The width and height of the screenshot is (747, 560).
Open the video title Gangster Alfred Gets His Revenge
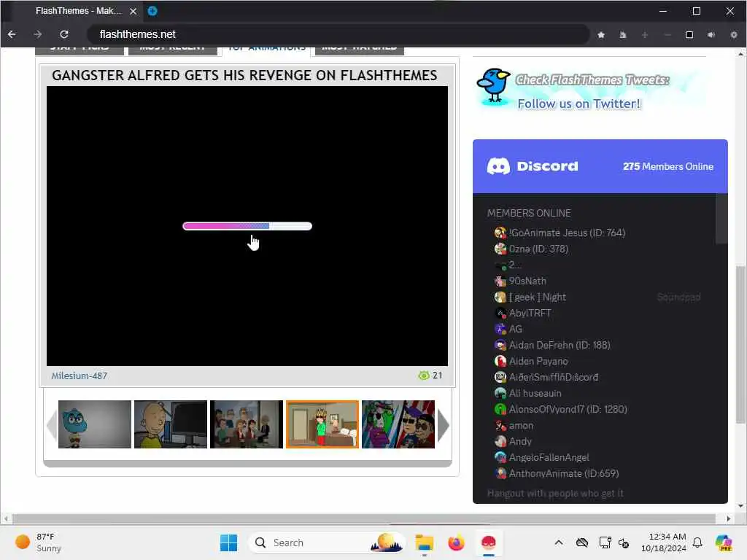pos(244,75)
